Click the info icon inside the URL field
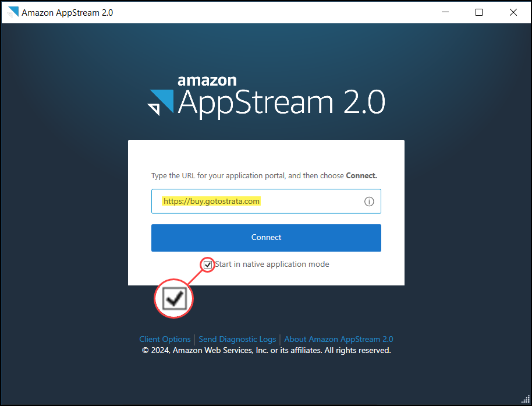This screenshot has height=406, width=532. point(369,201)
